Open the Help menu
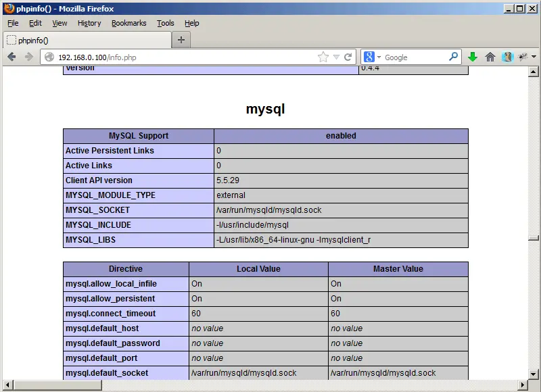The height and width of the screenshot is (392, 541). 191,23
